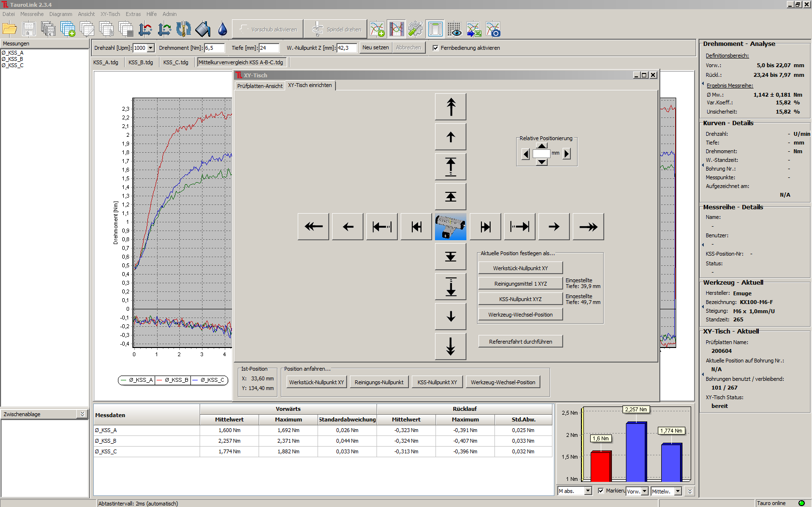Toggle Fernbedienung aktivieren checkbox
Screen dimensions: 812x507
click(435, 48)
